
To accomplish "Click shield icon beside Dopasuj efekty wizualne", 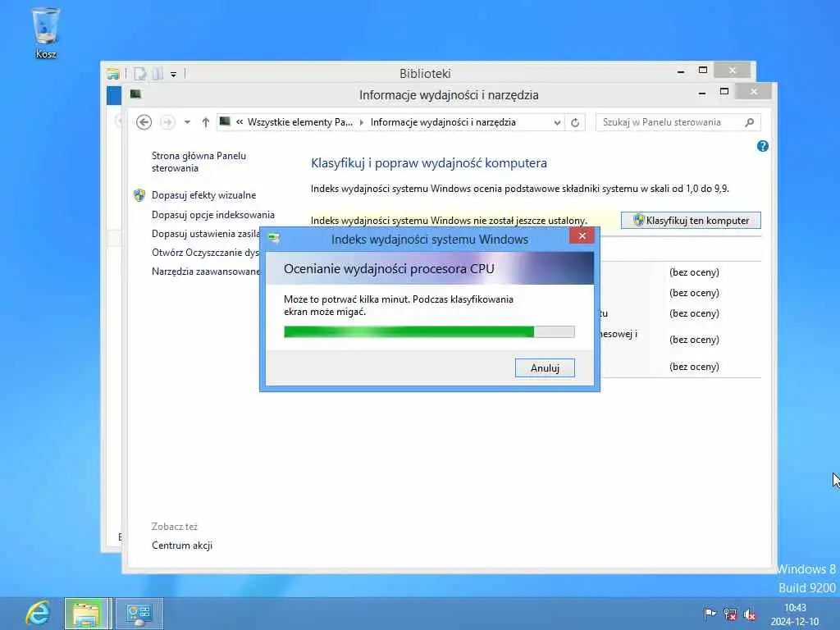I will point(139,195).
